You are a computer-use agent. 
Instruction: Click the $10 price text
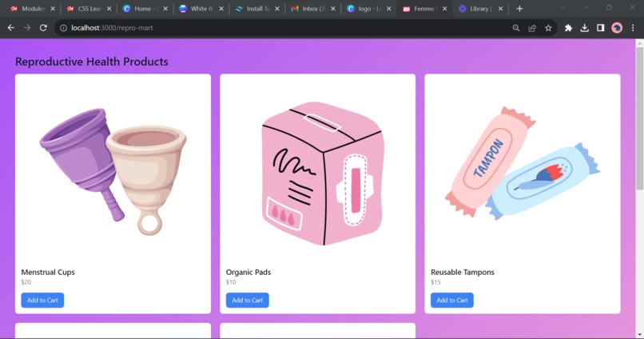[x=231, y=282]
